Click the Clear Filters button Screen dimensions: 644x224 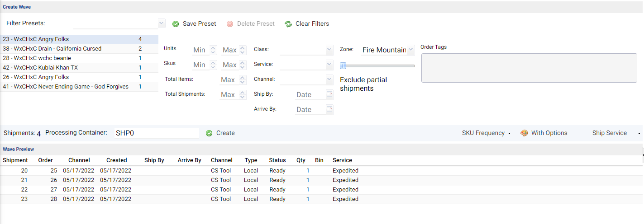307,24
